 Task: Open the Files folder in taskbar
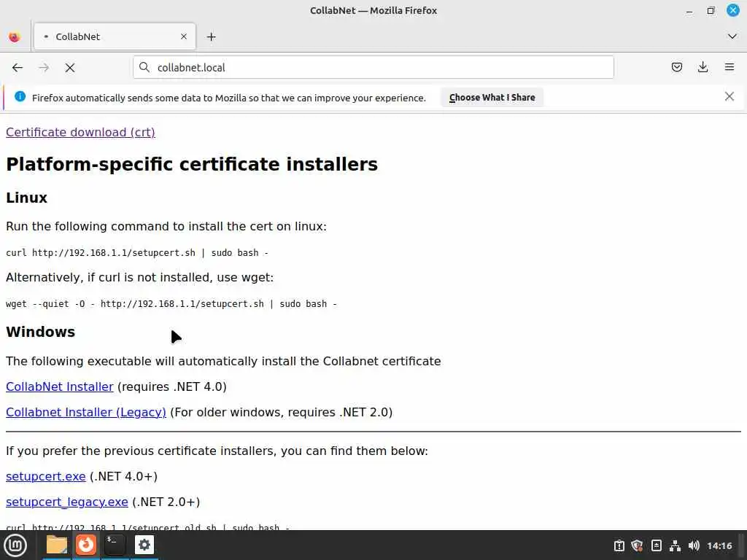pyautogui.click(x=57, y=545)
